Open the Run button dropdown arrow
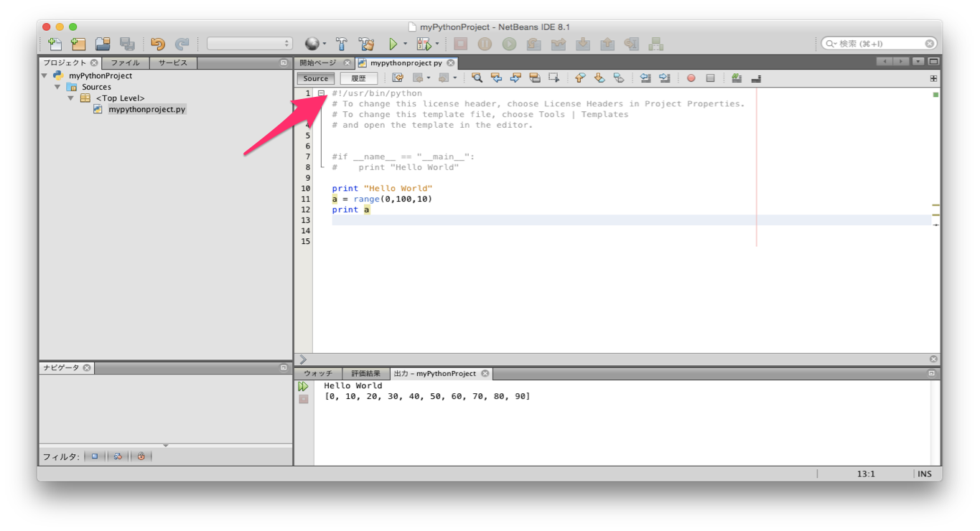Viewport: 980px width, 531px height. pos(405,43)
